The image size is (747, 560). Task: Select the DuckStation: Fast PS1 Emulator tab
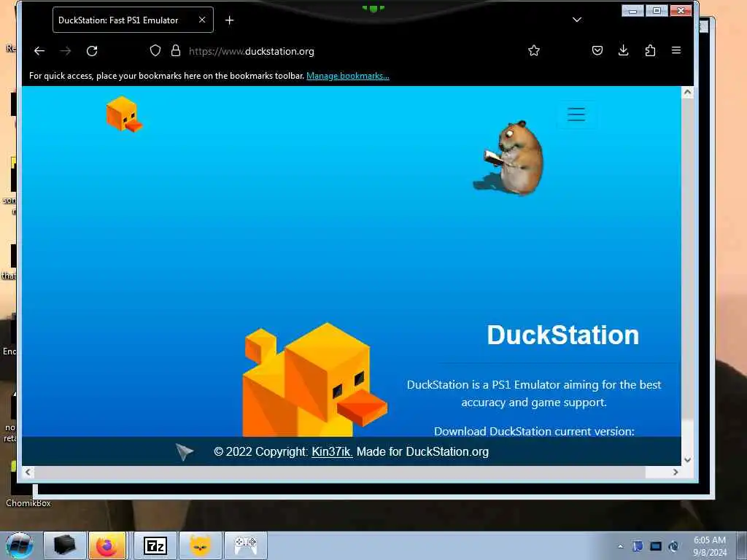pos(133,20)
